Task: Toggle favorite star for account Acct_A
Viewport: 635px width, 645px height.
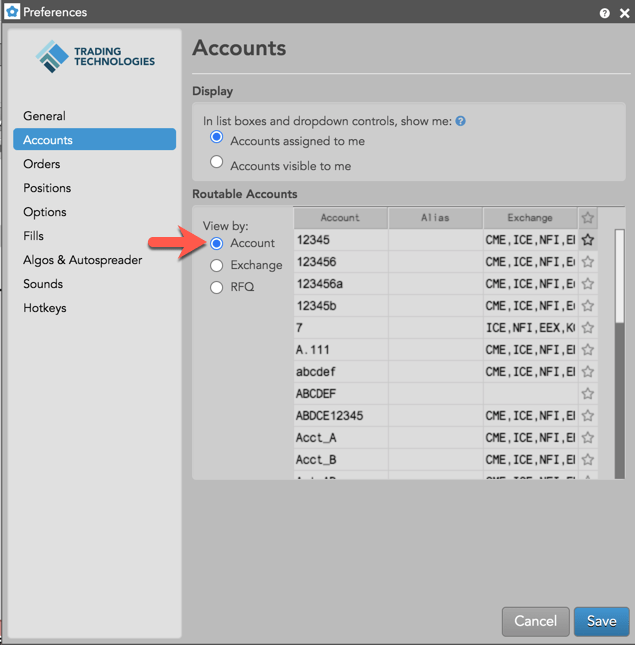Action: coord(587,438)
